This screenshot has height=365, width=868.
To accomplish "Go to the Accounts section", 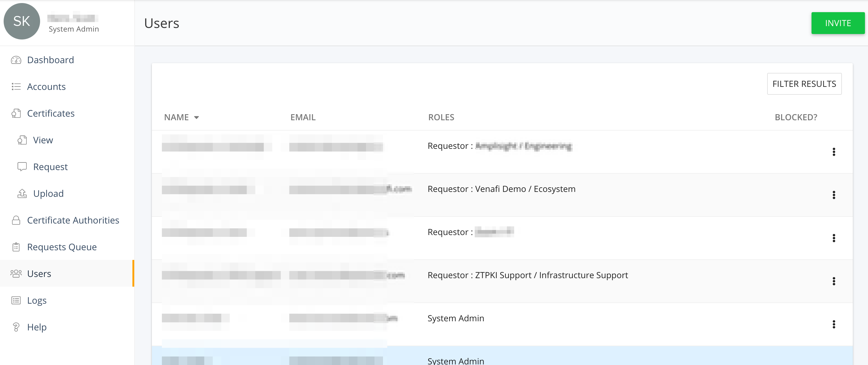I will 67,87.
